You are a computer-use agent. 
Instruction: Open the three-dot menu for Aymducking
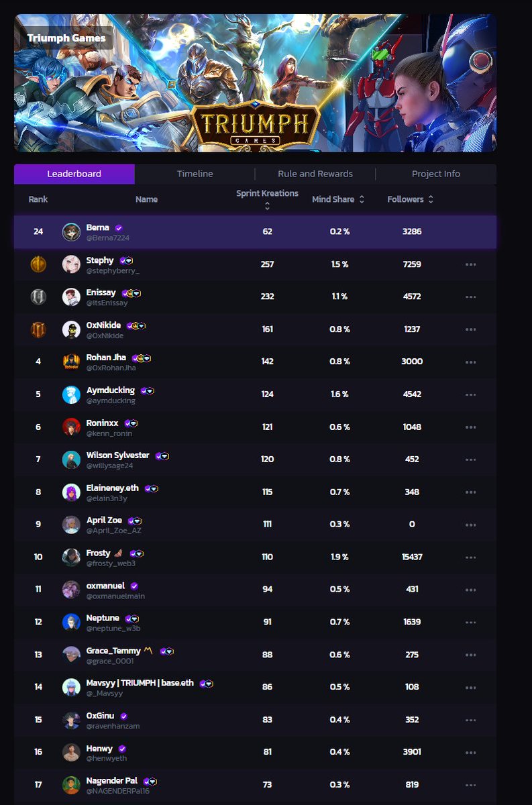coord(470,394)
